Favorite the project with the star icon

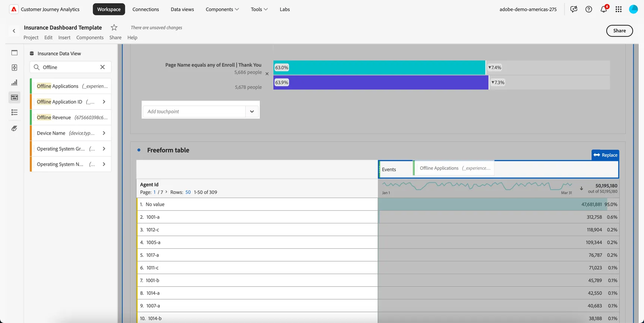coord(114,27)
